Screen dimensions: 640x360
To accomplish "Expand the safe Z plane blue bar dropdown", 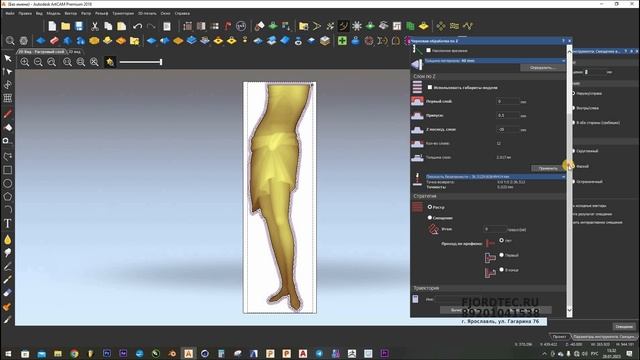I will [564, 177].
